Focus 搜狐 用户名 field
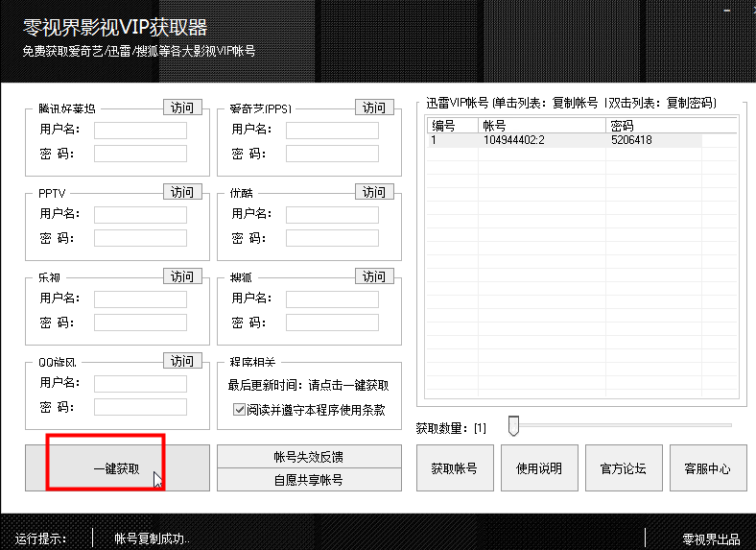This screenshot has width=756, height=550. click(332, 299)
